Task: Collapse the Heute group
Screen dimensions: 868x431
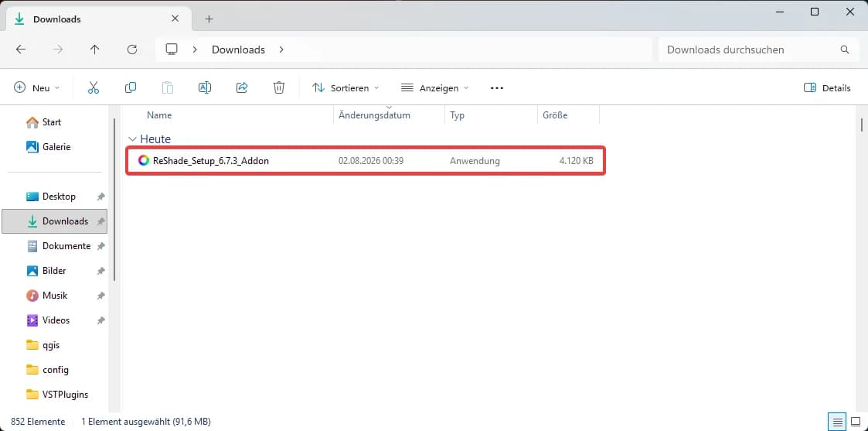Action: click(x=131, y=139)
